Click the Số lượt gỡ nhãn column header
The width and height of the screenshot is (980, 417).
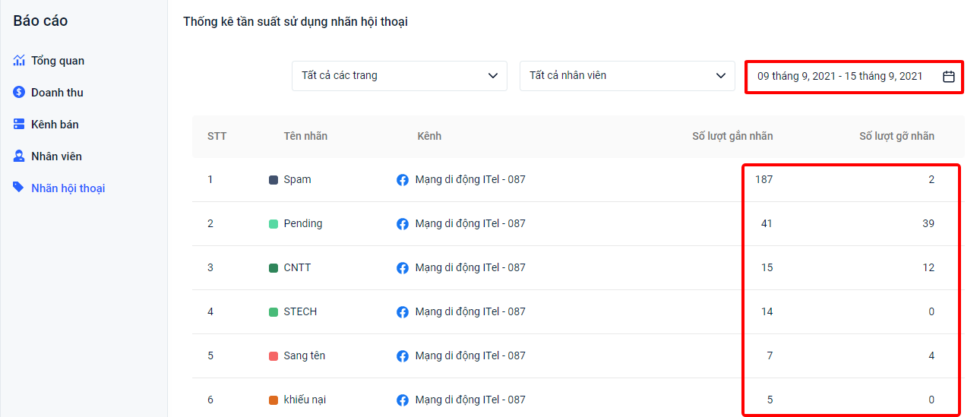click(x=896, y=137)
